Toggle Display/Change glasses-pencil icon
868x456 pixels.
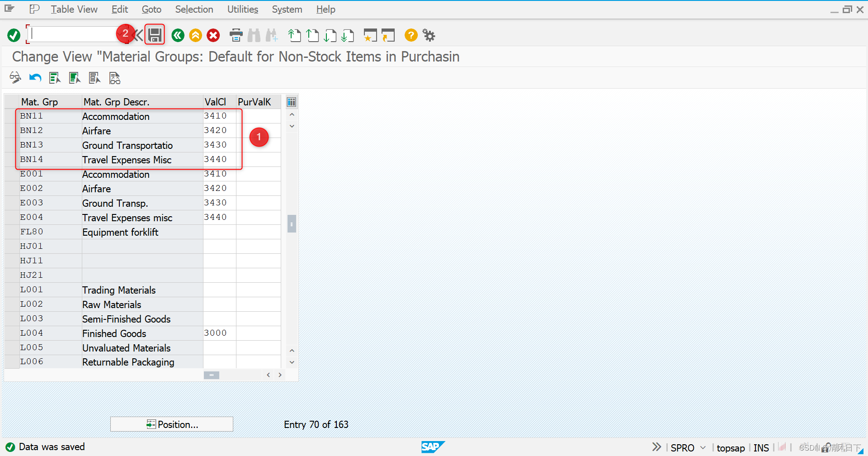pos(15,78)
